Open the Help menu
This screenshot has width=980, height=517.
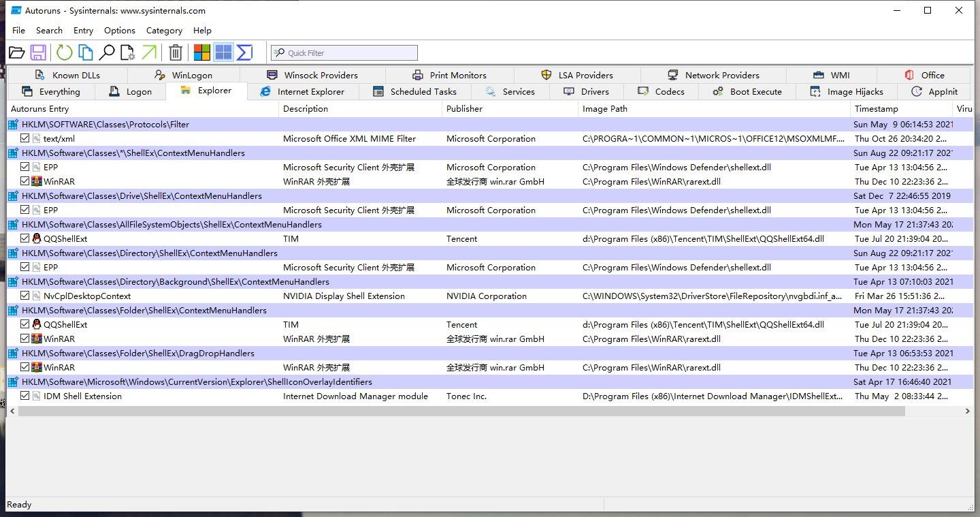(202, 31)
